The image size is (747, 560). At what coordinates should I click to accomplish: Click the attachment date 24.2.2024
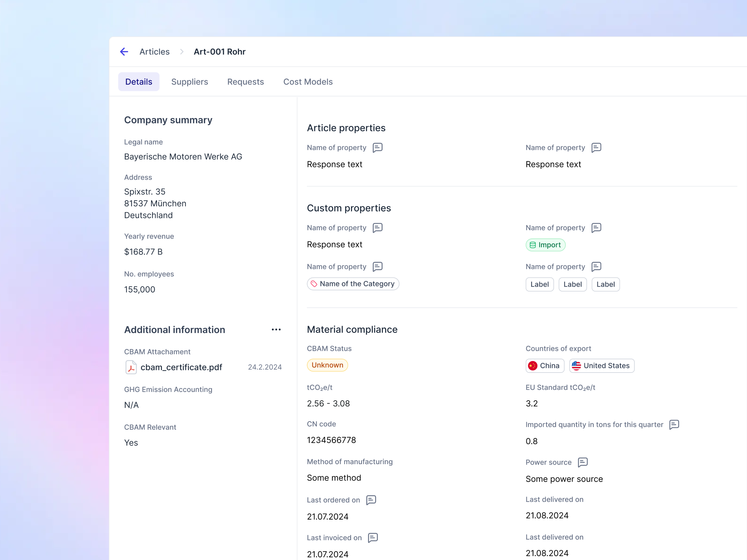pyautogui.click(x=265, y=367)
